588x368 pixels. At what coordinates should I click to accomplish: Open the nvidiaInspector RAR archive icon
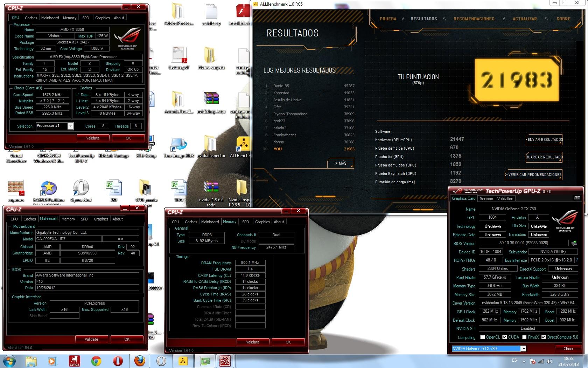[x=211, y=102]
